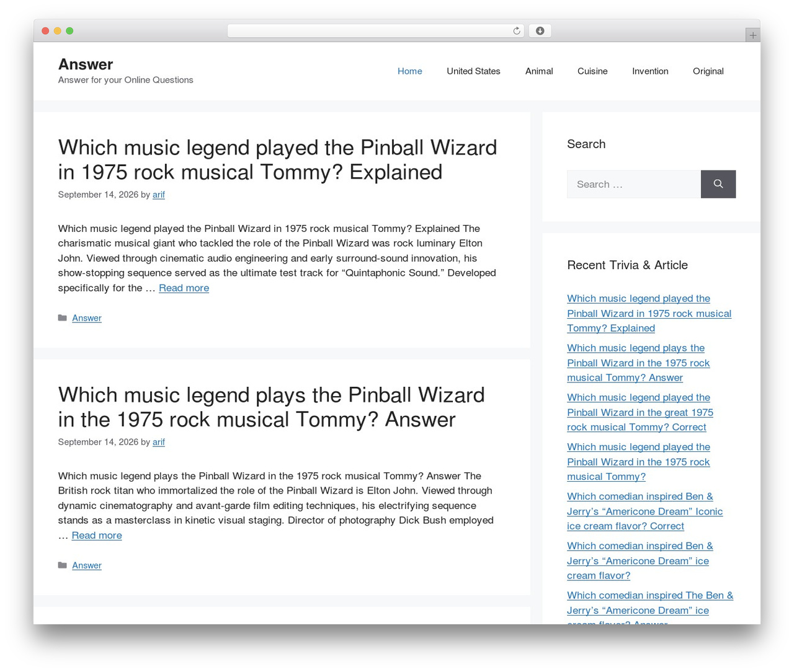Open the browser downloads button
This screenshot has height=672, width=794.
point(540,31)
